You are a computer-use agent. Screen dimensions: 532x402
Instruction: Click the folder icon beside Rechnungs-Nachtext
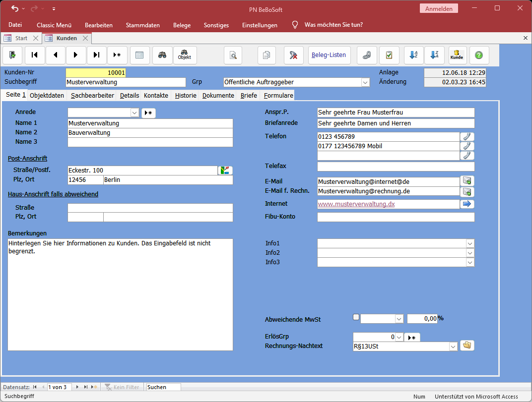tap(467, 345)
